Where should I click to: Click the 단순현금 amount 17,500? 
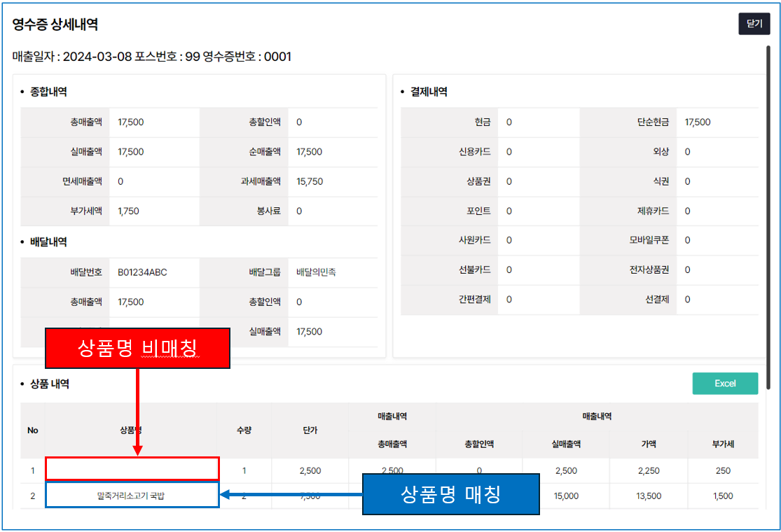click(x=697, y=122)
